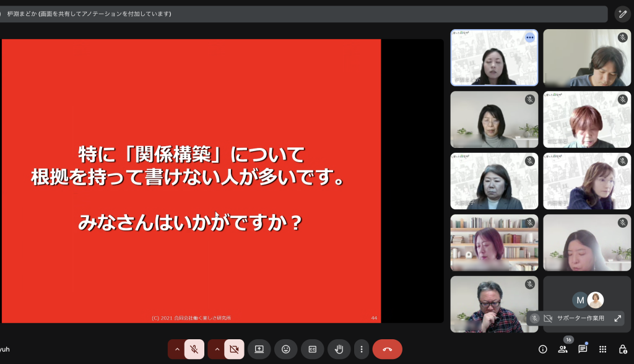The height and width of the screenshot is (364, 634).
Task: Open the activities grid icon
Action: click(x=602, y=349)
